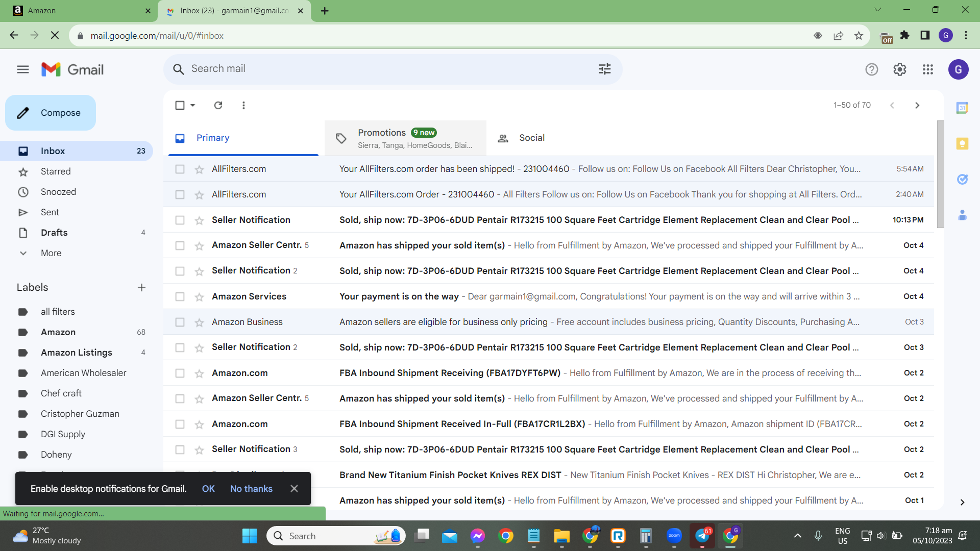Open the Amazon Listings label

[x=77, y=353]
